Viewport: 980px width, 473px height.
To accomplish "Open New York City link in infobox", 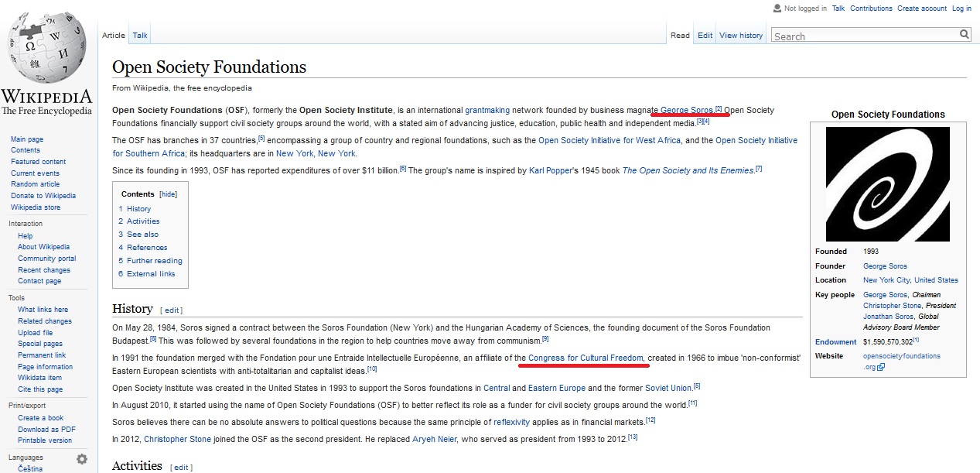I will pyautogui.click(x=886, y=280).
